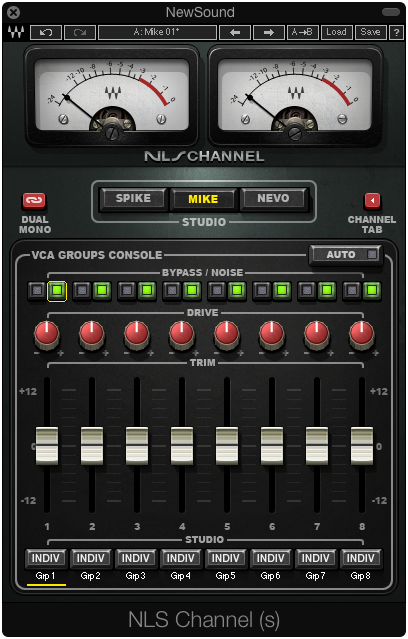Open preset display A: Mike 01*
Screen dimensions: 408x639
pos(157,33)
